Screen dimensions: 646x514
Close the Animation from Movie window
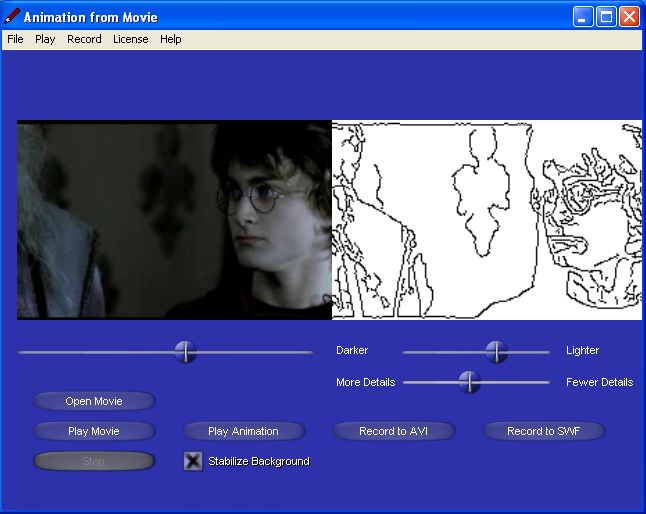pos(630,17)
